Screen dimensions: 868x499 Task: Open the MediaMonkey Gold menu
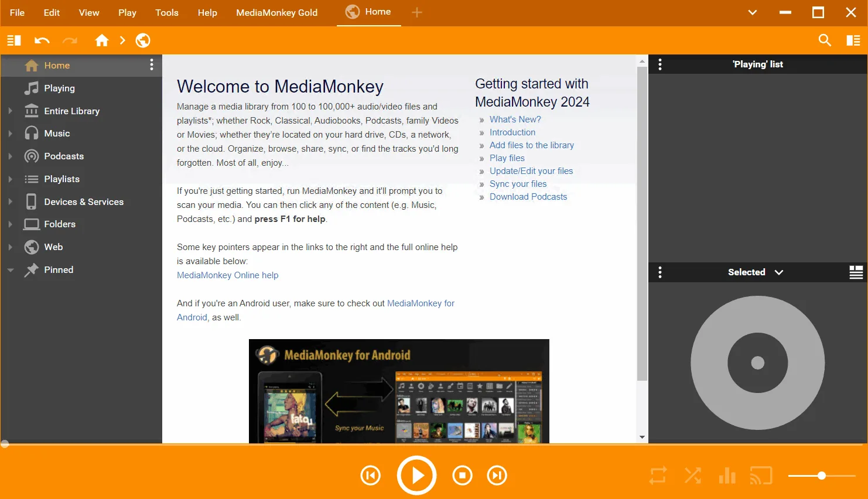click(277, 12)
